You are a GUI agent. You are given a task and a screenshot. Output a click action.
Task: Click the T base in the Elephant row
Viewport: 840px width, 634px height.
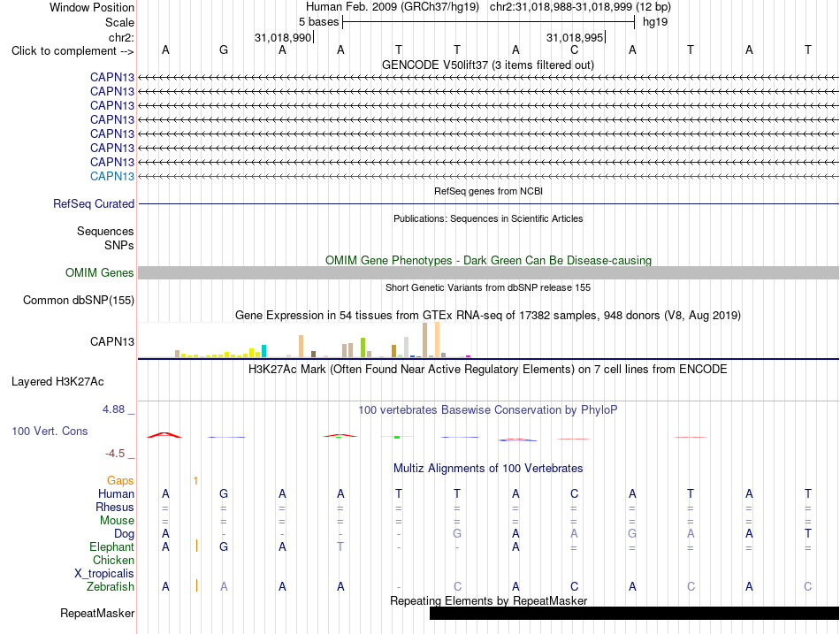[340, 546]
